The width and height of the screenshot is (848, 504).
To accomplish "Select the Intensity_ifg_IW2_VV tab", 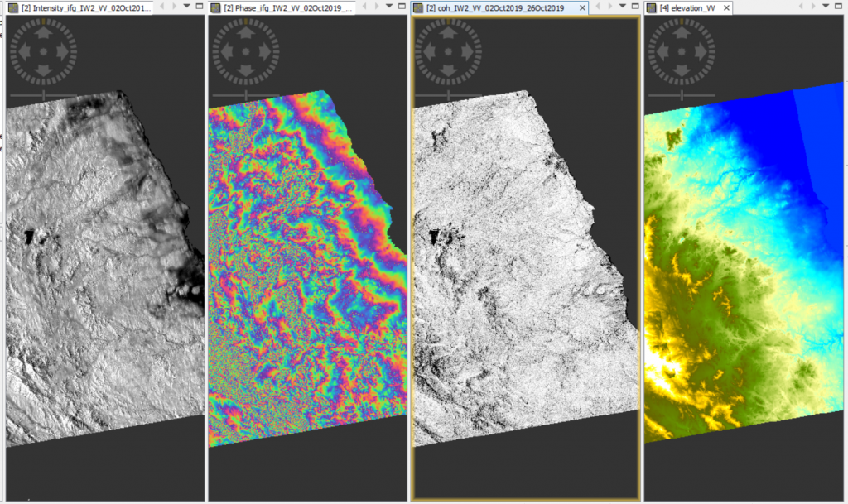I will click(x=79, y=7).
